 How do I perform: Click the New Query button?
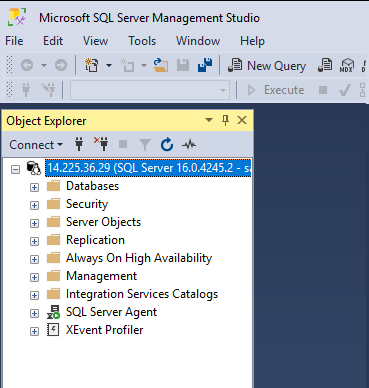tap(267, 66)
